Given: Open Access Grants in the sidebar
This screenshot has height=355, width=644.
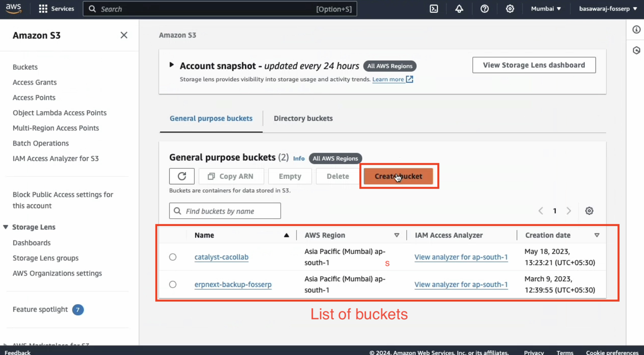Looking at the screenshot, I should tap(34, 82).
